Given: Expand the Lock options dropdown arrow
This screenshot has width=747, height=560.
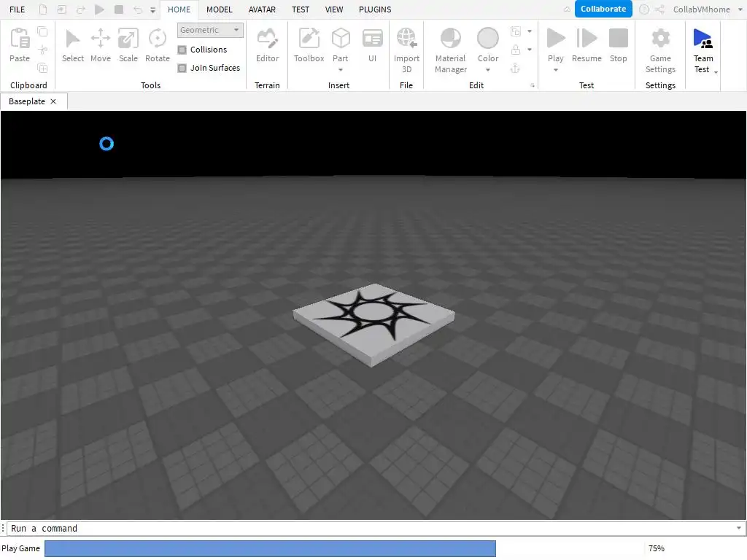Looking at the screenshot, I should pyautogui.click(x=530, y=50).
